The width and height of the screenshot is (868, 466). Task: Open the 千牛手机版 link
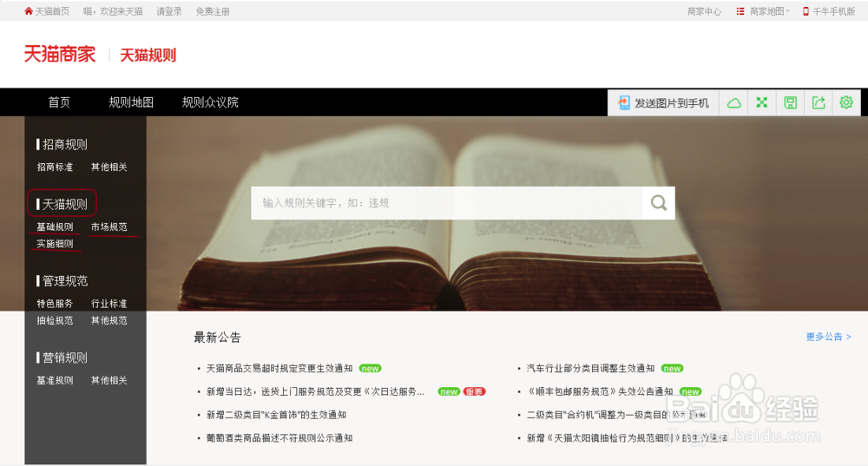click(x=833, y=11)
